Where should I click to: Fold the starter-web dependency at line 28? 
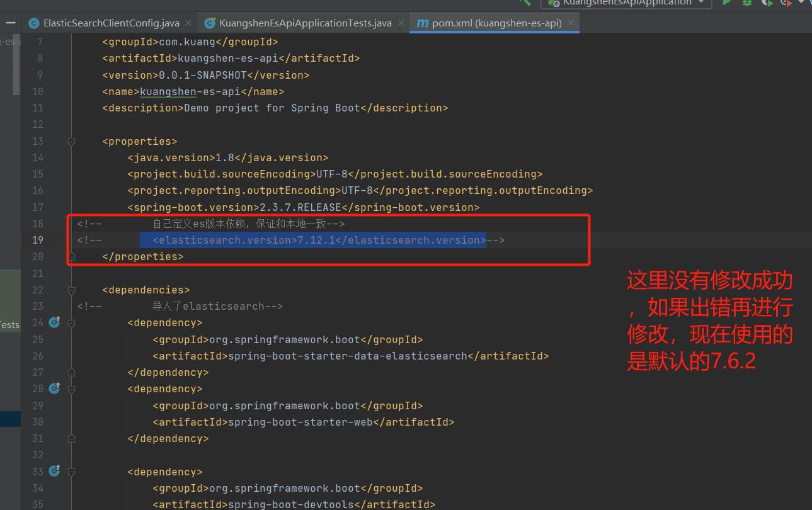(71, 389)
